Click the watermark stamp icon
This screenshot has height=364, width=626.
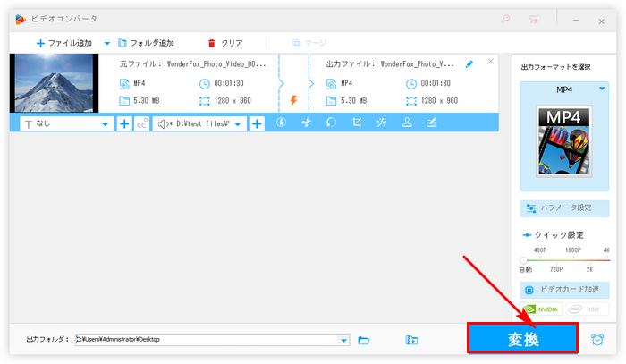pos(406,123)
